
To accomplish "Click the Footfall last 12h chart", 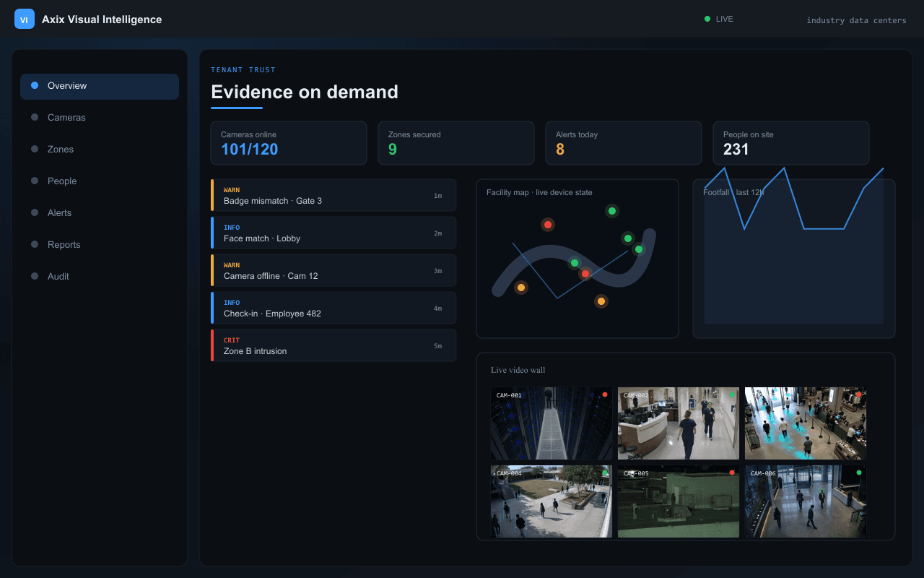I will 794,259.
